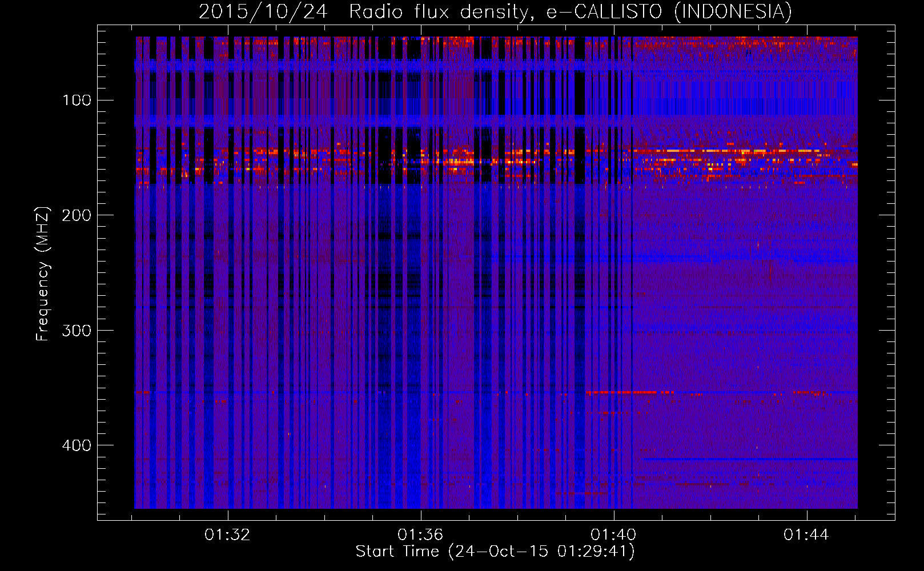The width and height of the screenshot is (924, 571).
Task: Click the '100' frequency tick label
Action: click(77, 100)
